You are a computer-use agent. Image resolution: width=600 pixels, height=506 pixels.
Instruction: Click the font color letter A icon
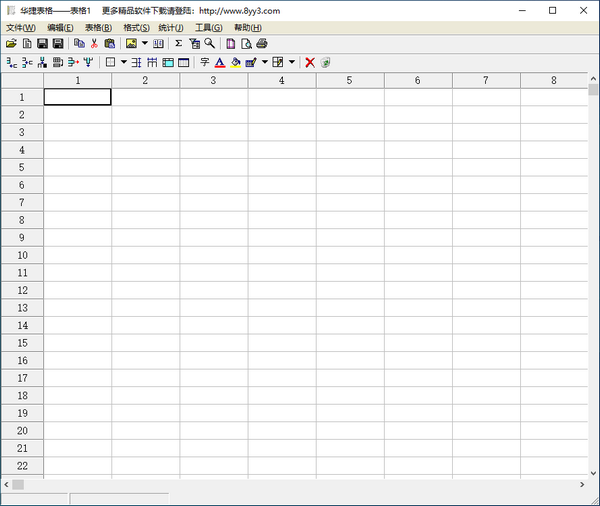(219, 62)
